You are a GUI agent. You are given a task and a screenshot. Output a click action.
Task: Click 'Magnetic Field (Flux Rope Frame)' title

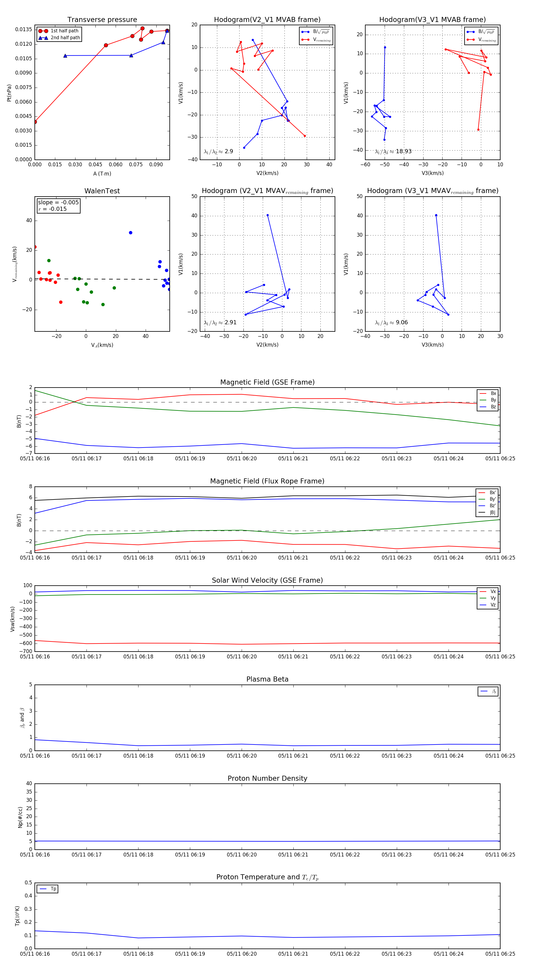[267, 481]
